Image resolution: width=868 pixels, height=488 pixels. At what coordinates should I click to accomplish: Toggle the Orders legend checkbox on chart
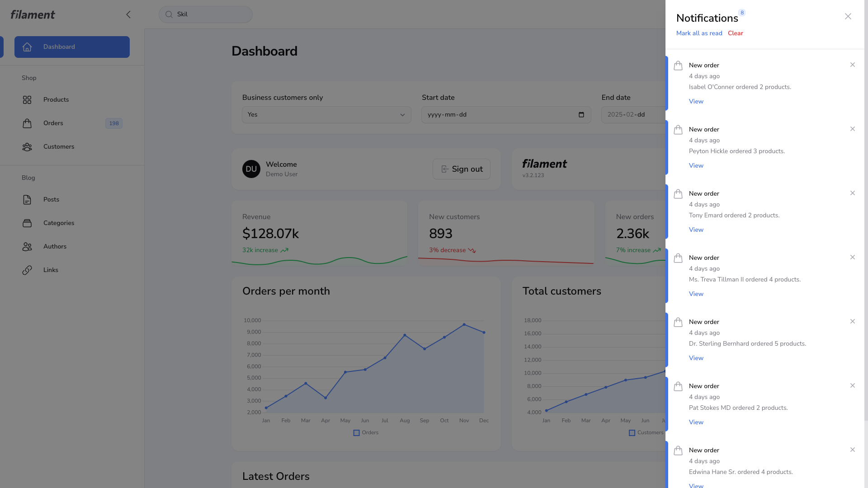coord(356,433)
